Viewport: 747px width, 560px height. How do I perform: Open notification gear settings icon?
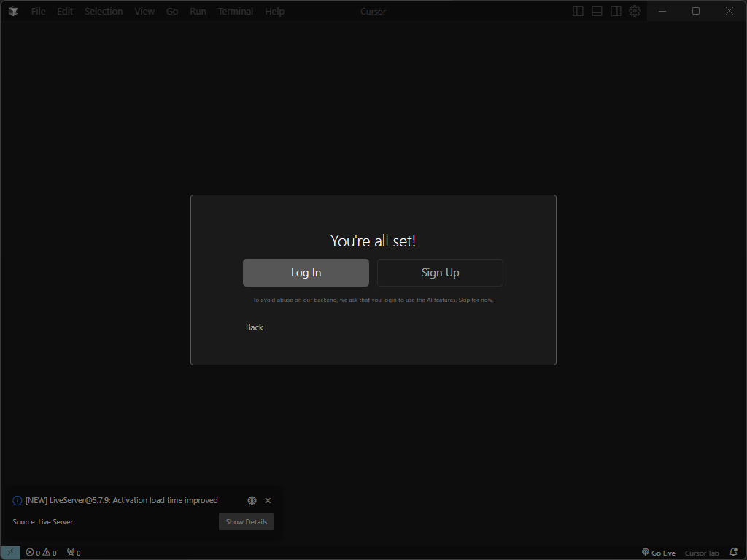coord(252,500)
